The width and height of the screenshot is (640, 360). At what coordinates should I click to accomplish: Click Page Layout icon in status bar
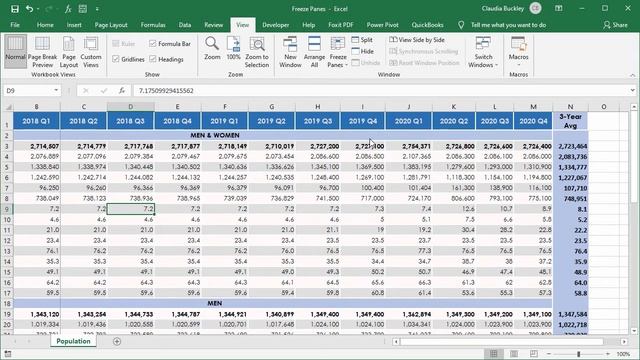pos(514,354)
